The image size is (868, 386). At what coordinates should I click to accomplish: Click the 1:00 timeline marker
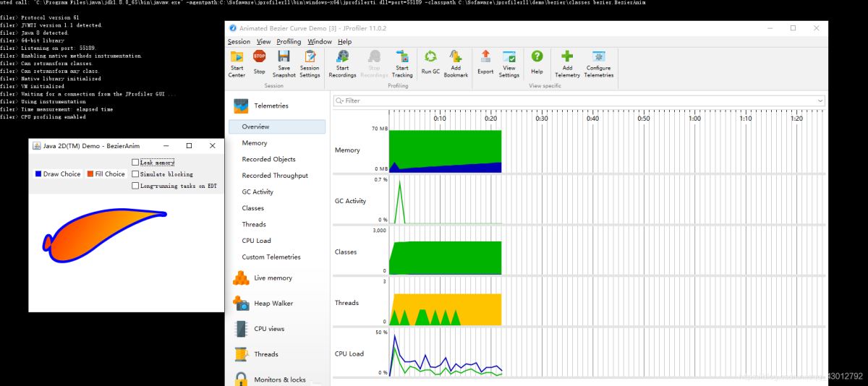(694, 119)
